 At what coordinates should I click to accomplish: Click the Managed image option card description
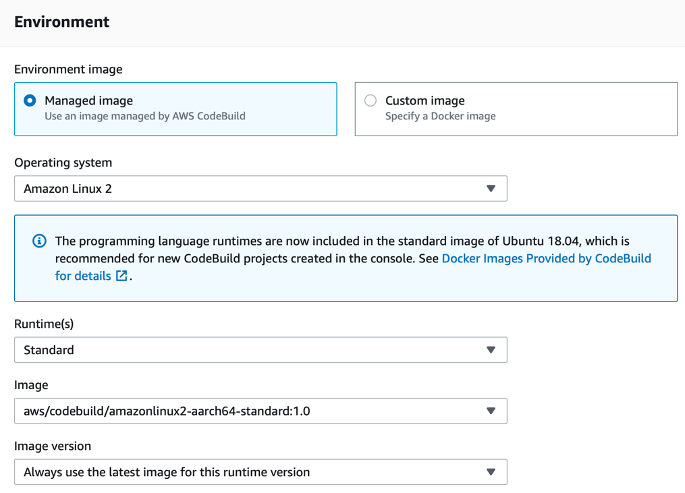[x=145, y=116]
